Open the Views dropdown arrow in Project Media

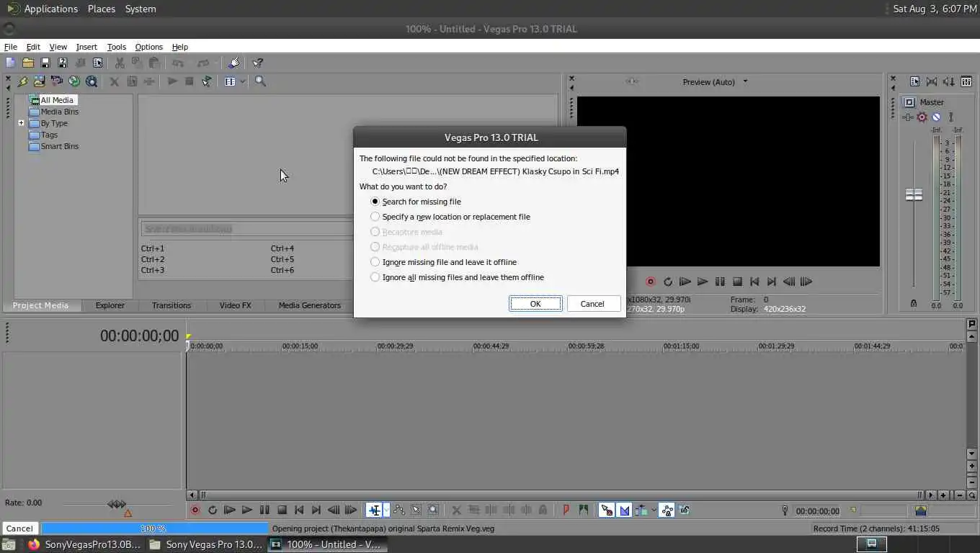243,81
